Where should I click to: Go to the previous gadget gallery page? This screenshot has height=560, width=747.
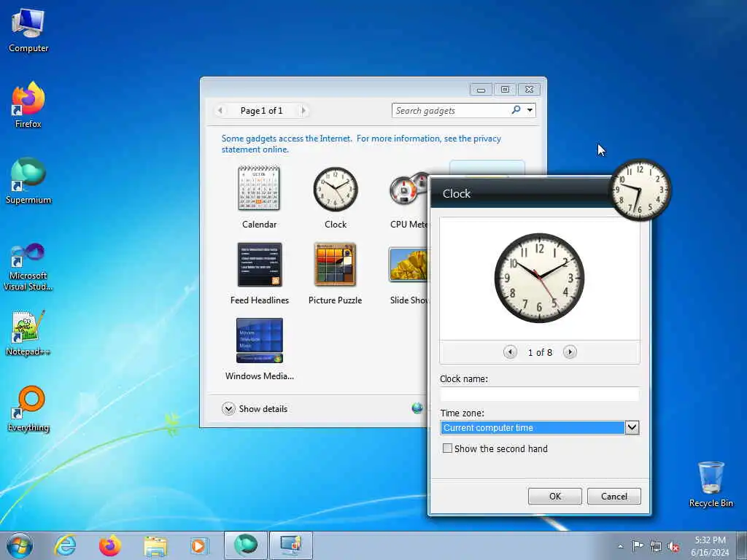click(x=220, y=111)
